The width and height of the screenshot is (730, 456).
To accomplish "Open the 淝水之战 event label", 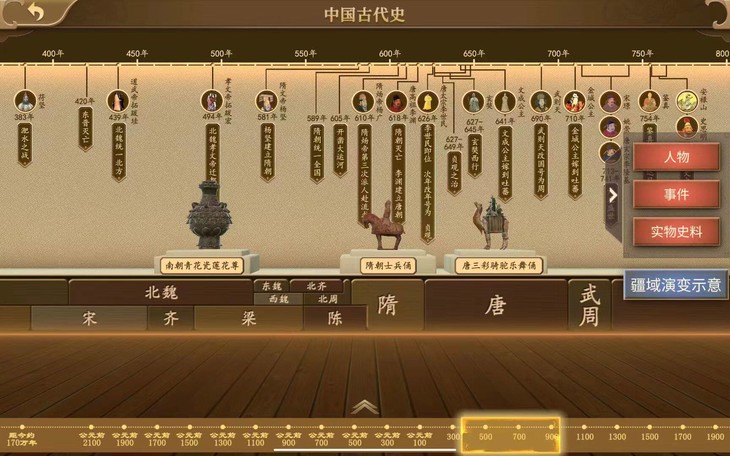I will (x=25, y=144).
